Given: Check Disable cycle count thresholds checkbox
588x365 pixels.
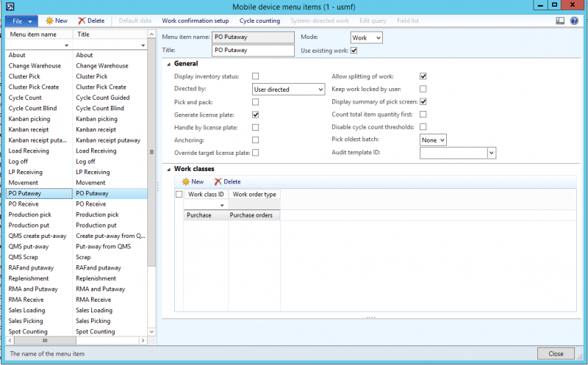Looking at the screenshot, I should (423, 126).
